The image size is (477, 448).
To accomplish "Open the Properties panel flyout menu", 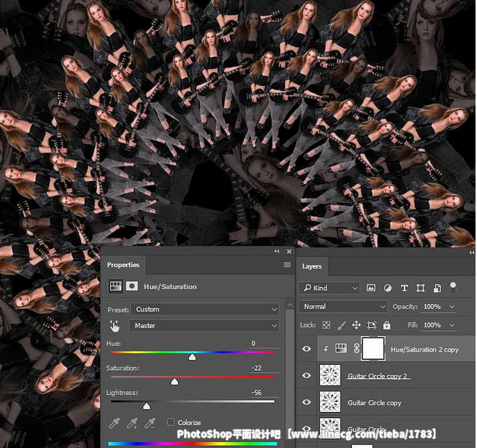I will (287, 265).
